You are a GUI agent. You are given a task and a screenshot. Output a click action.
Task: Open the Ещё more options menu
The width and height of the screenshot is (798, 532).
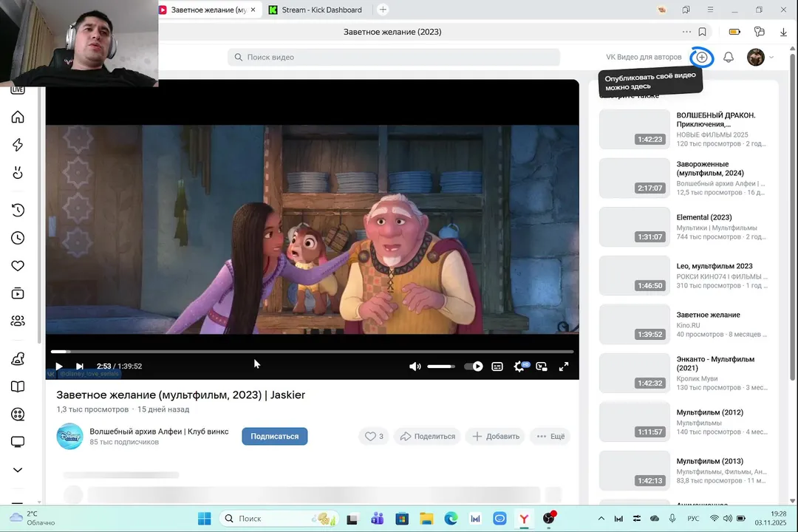click(x=550, y=436)
